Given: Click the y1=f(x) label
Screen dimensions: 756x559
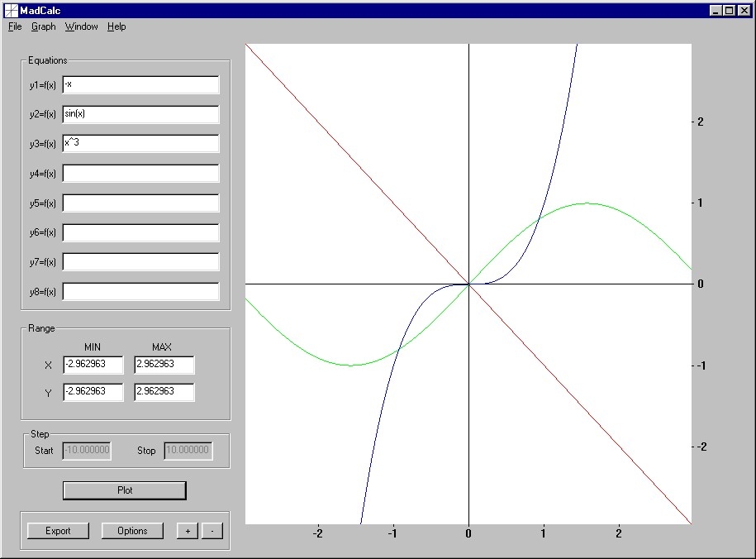Looking at the screenshot, I should click(x=42, y=85).
